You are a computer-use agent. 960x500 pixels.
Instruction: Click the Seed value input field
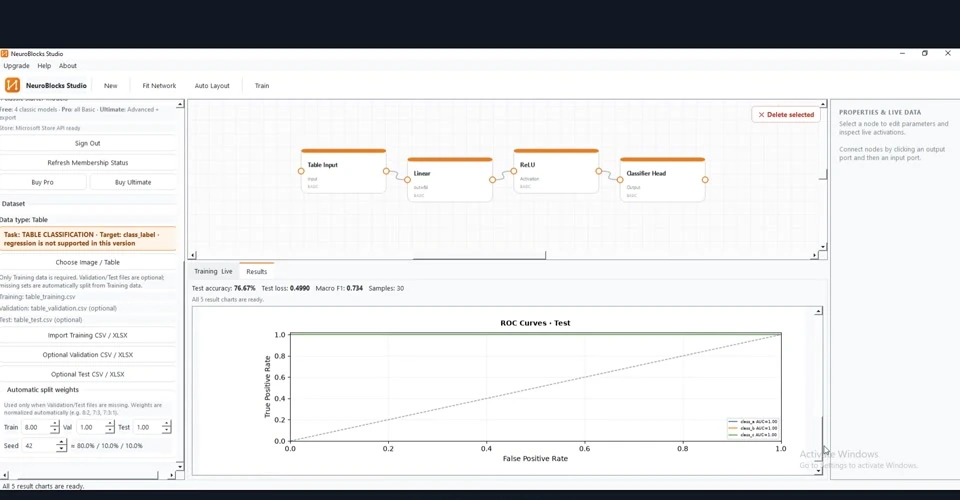click(39, 446)
